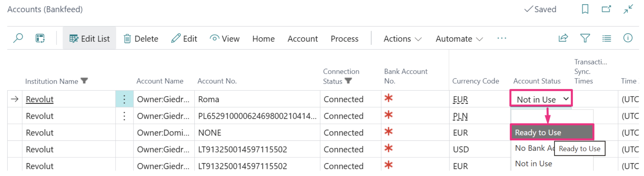Expand the Automate dropdown
This screenshot has width=644, height=176.
[459, 38]
